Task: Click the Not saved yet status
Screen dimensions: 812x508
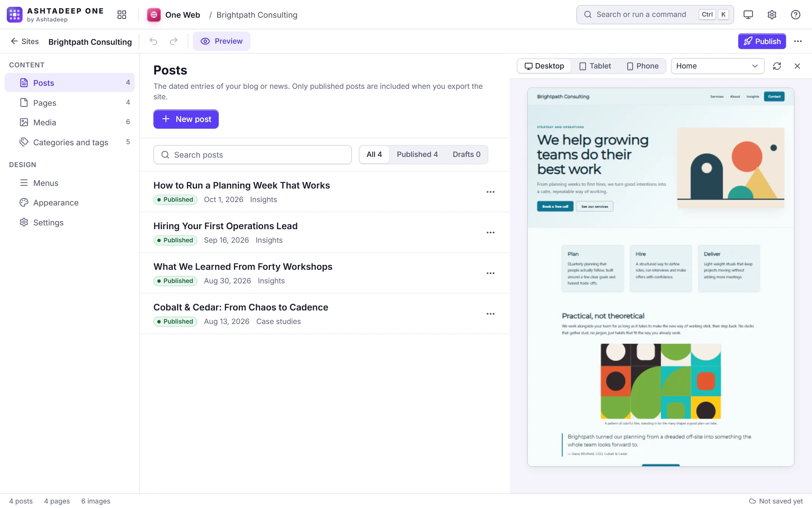Action: point(776,501)
